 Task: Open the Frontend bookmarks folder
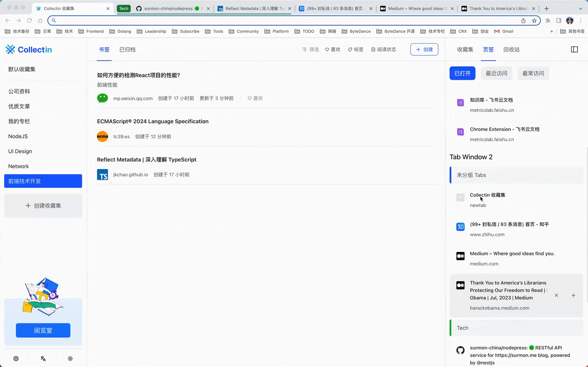(91, 31)
